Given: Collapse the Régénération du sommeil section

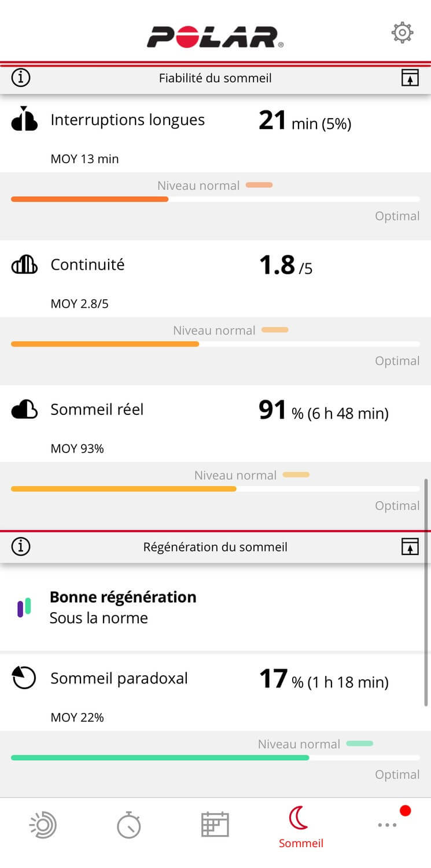Looking at the screenshot, I should 410,547.
